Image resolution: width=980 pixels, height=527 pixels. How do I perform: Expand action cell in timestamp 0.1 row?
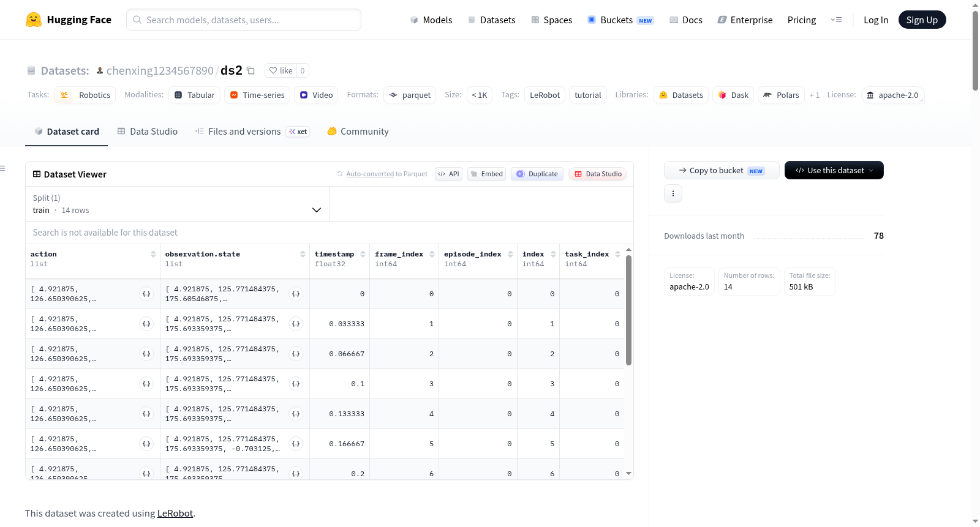[x=146, y=384]
